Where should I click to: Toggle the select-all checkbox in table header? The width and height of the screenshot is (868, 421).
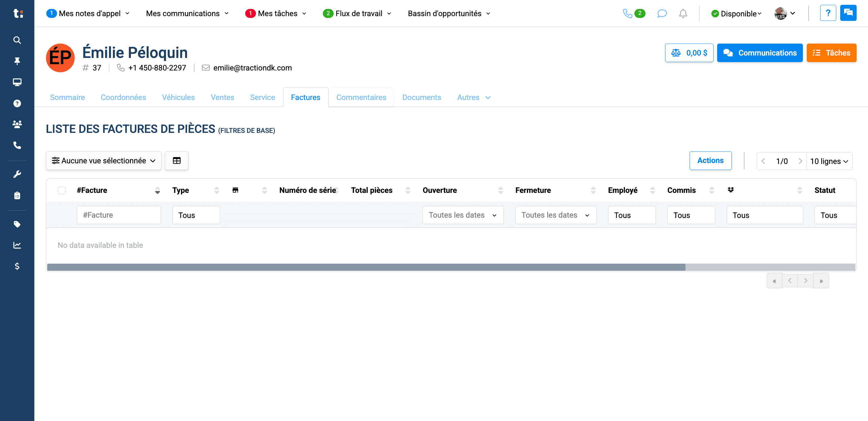click(61, 190)
